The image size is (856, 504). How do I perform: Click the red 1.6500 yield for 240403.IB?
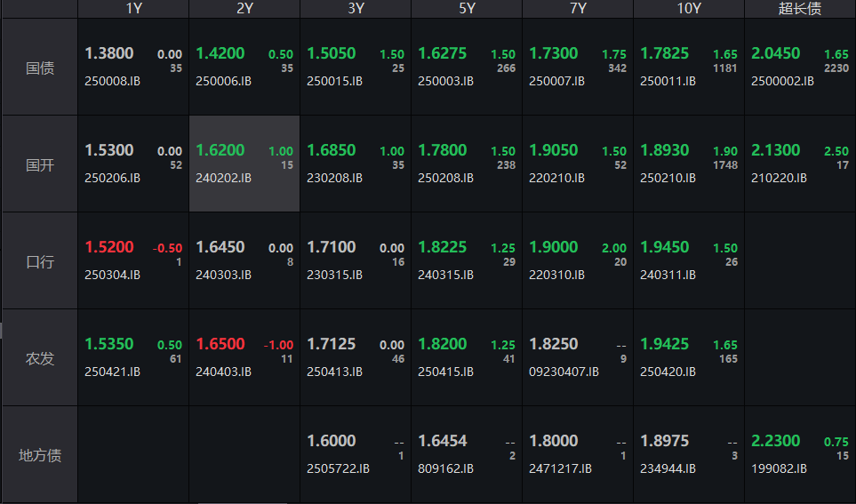point(220,344)
